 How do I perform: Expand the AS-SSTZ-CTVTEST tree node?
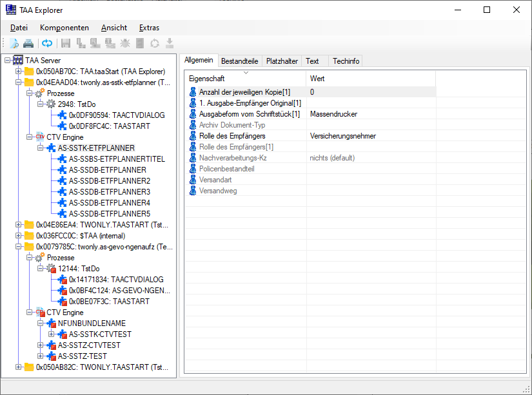[x=41, y=345]
